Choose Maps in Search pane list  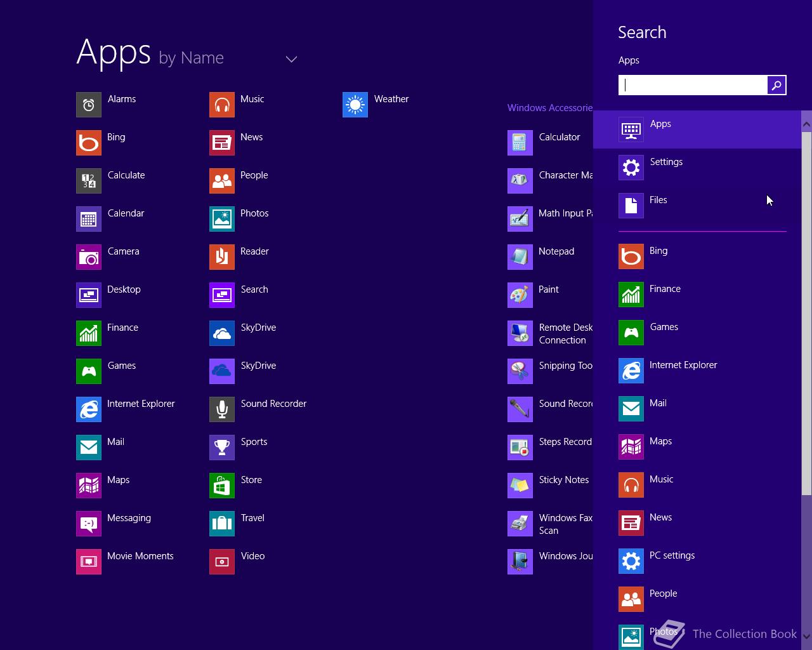pyautogui.click(x=697, y=447)
